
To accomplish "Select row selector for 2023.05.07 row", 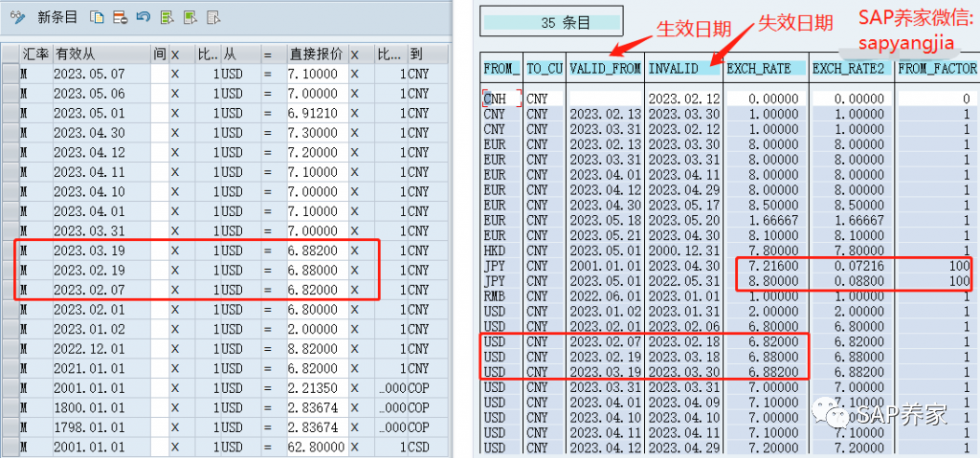I will 10,74.
